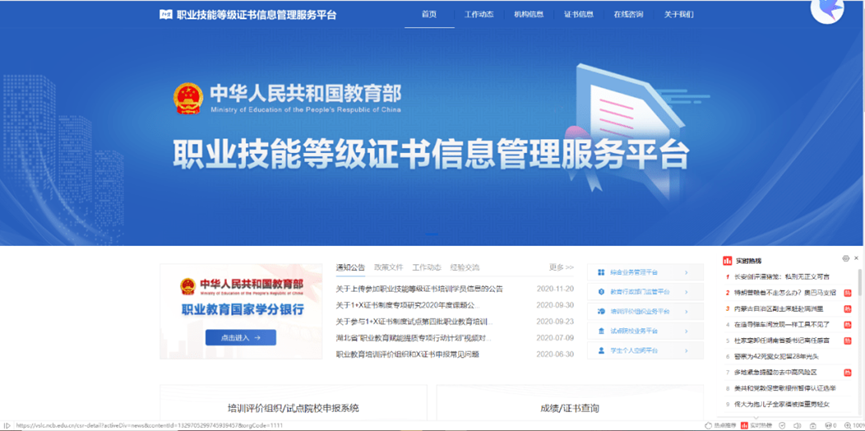The image size is (865, 431).
Task: Click the speaker mute icon in status bar
Action: 798,425
